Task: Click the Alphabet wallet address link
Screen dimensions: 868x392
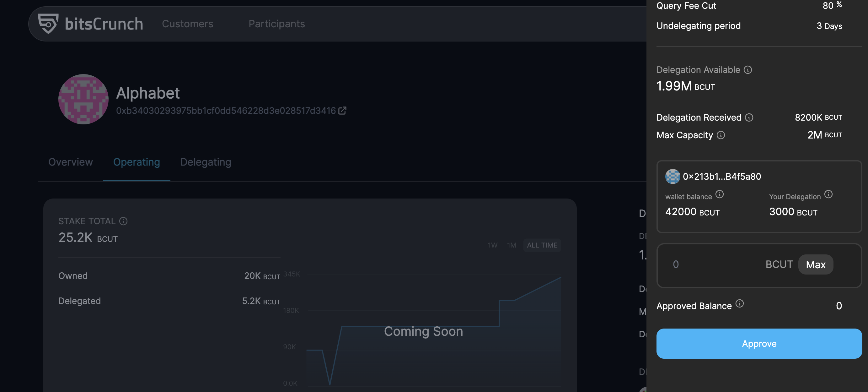Action: click(226, 111)
